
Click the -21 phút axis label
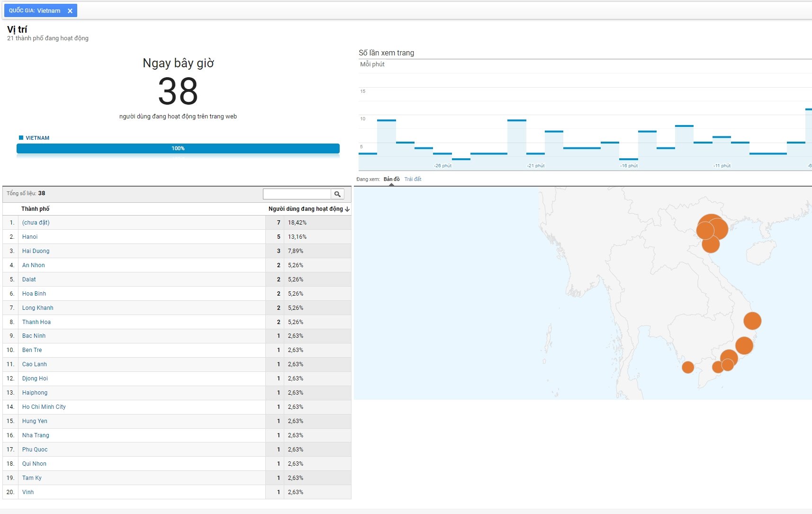tap(536, 166)
